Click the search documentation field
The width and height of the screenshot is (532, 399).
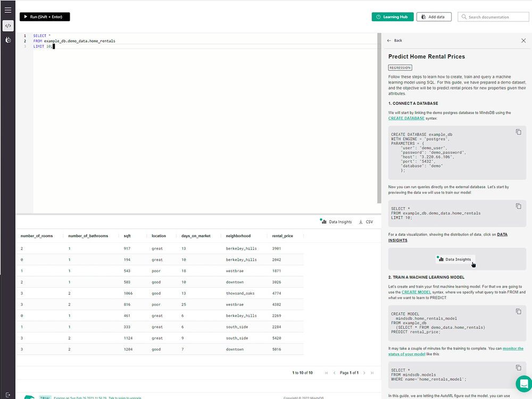[x=493, y=16]
